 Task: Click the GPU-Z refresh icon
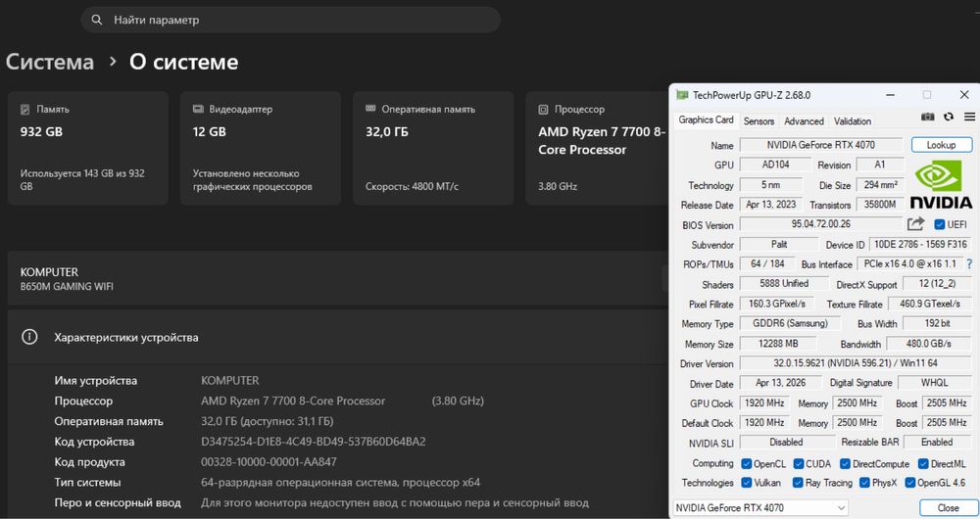pyautogui.click(x=949, y=117)
